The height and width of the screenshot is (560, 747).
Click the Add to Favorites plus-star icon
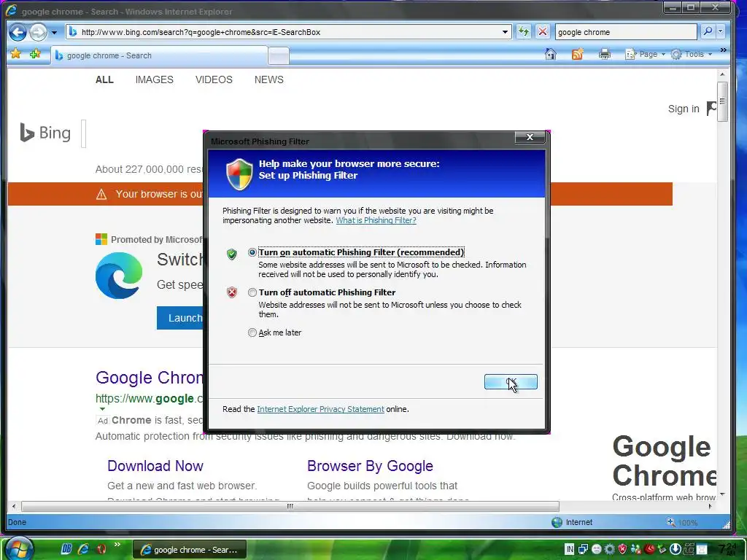[35, 54]
